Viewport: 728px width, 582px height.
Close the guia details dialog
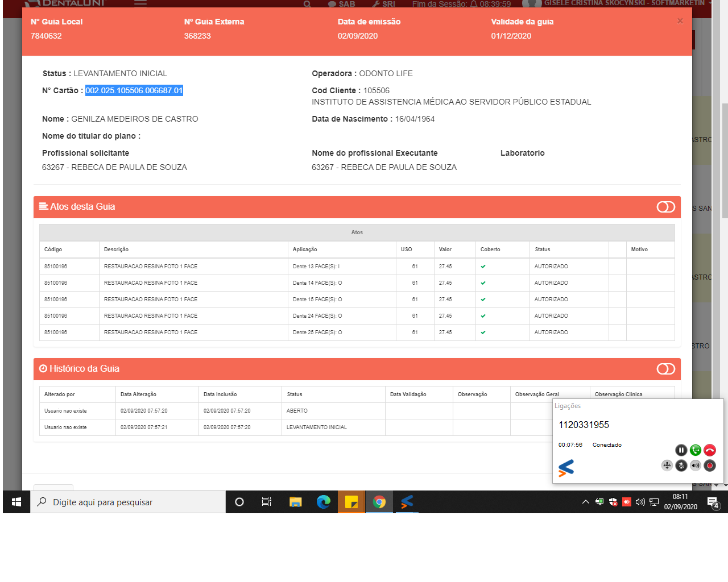[680, 21]
